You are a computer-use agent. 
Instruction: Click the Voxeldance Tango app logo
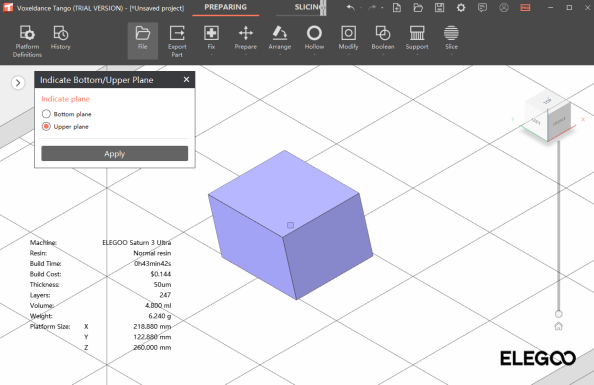click(x=8, y=8)
